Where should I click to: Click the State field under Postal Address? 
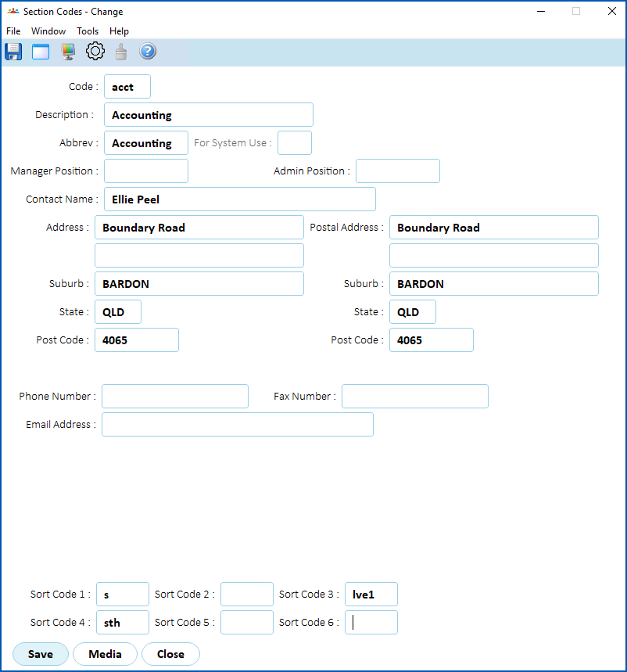413,312
